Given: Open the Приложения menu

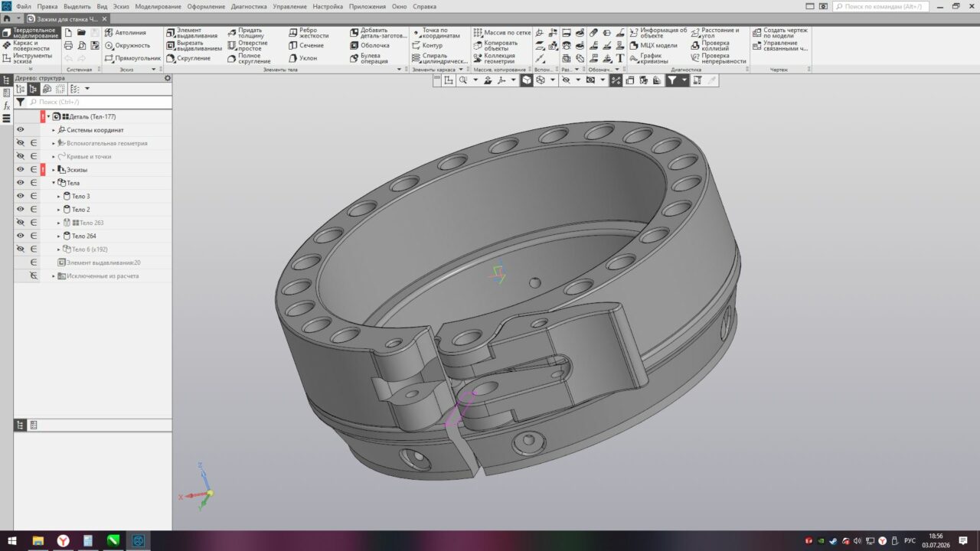Looking at the screenshot, I should [367, 6].
